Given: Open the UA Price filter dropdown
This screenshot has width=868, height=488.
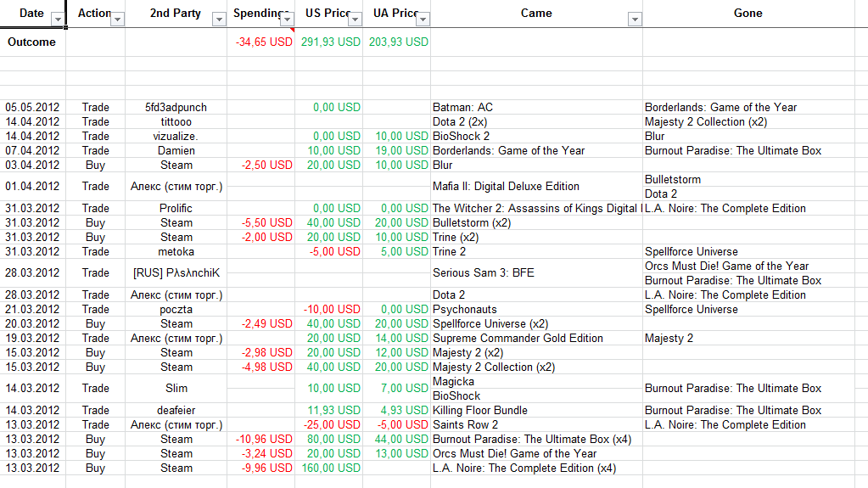Looking at the screenshot, I should coord(423,20).
